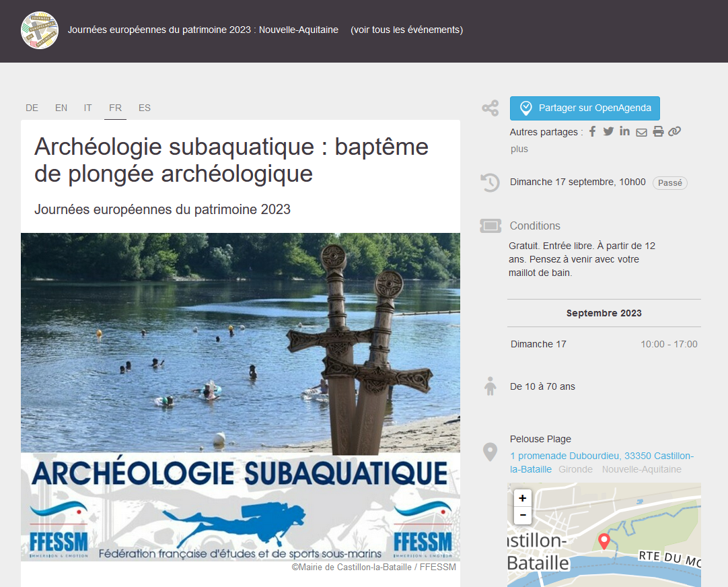Print the event page

(x=658, y=132)
